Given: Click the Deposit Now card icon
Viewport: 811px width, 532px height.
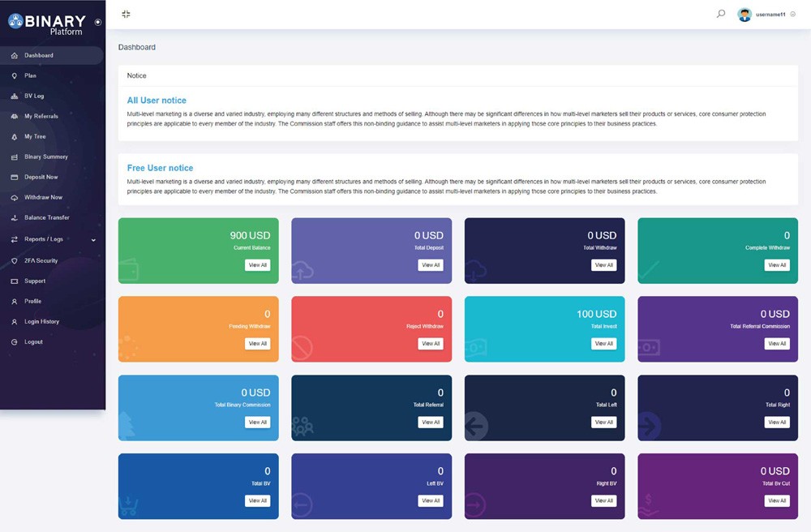Looking at the screenshot, I should click(x=15, y=178).
